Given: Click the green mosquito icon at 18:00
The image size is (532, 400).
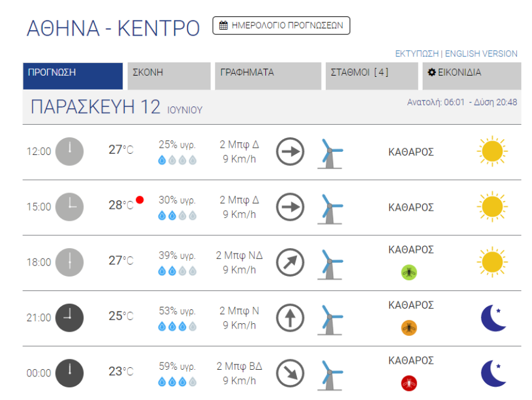Looking at the screenshot, I should pyautogui.click(x=409, y=272).
